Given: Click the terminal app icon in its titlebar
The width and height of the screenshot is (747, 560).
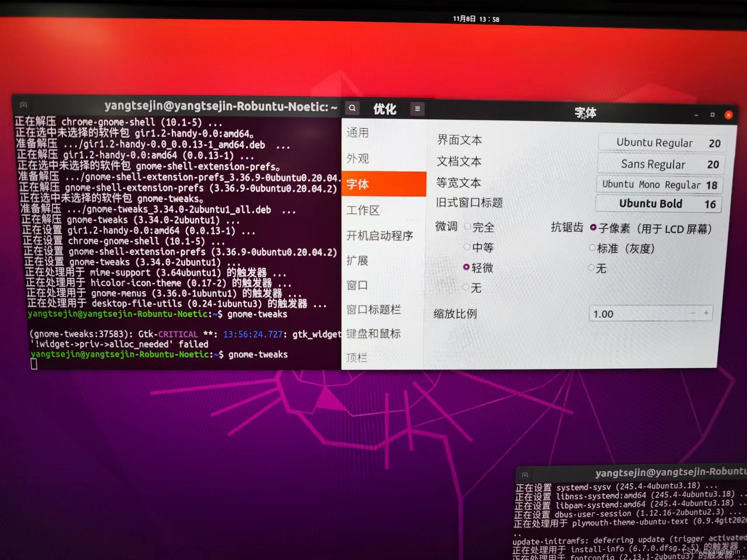Looking at the screenshot, I should pos(23,105).
